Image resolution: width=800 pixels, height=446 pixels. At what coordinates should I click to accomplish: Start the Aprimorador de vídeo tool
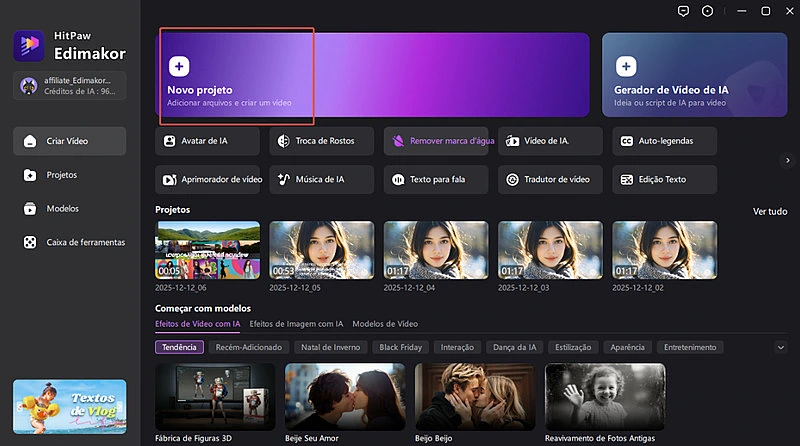(x=207, y=180)
